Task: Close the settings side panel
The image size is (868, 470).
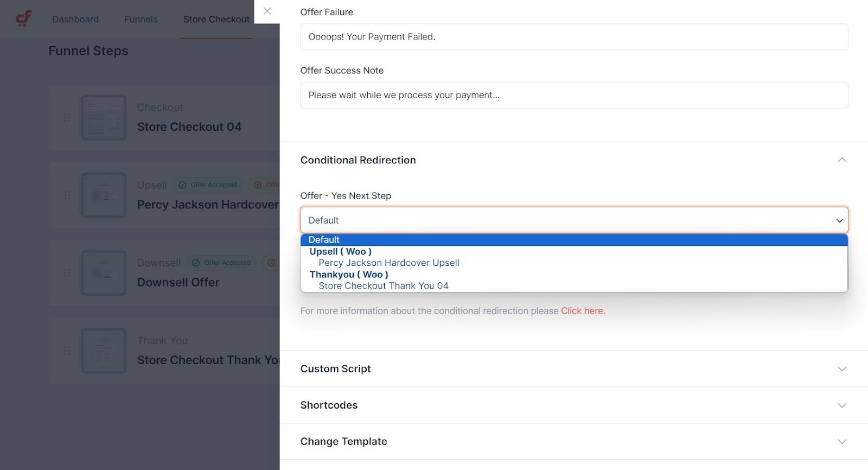Action: (267, 11)
